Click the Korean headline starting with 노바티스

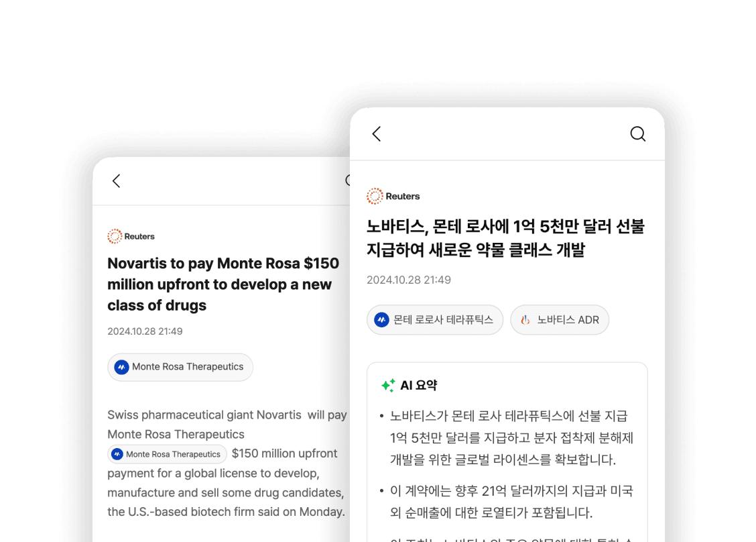[x=505, y=238]
